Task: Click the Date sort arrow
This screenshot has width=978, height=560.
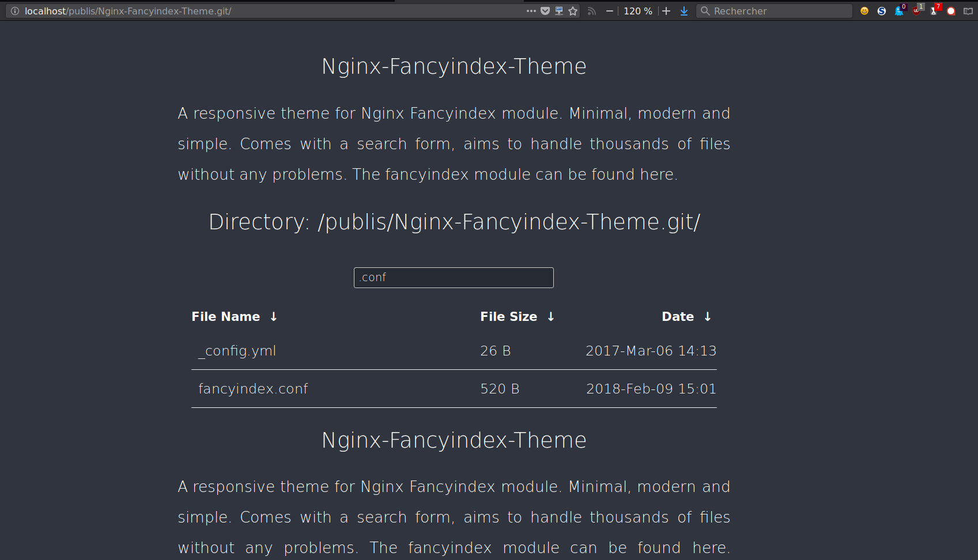Action: coord(708,316)
